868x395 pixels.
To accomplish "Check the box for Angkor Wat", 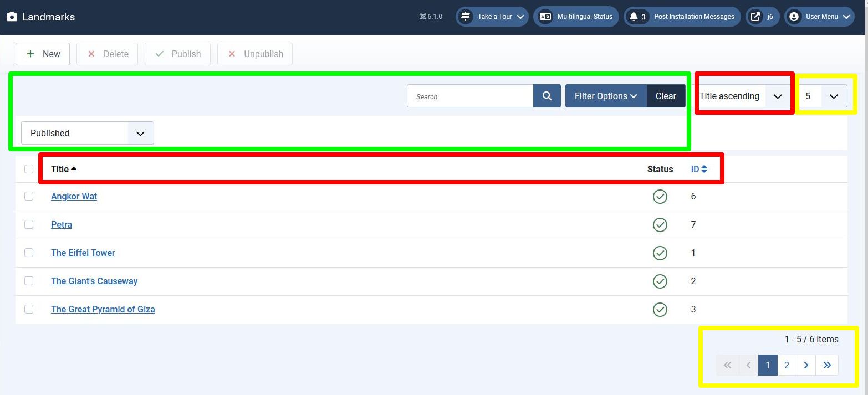I will 29,196.
